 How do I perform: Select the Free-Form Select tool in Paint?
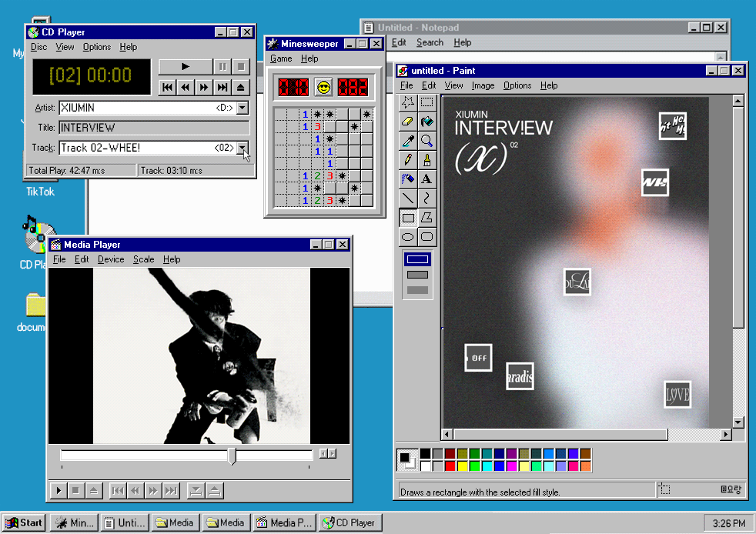(x=408, y=102)
